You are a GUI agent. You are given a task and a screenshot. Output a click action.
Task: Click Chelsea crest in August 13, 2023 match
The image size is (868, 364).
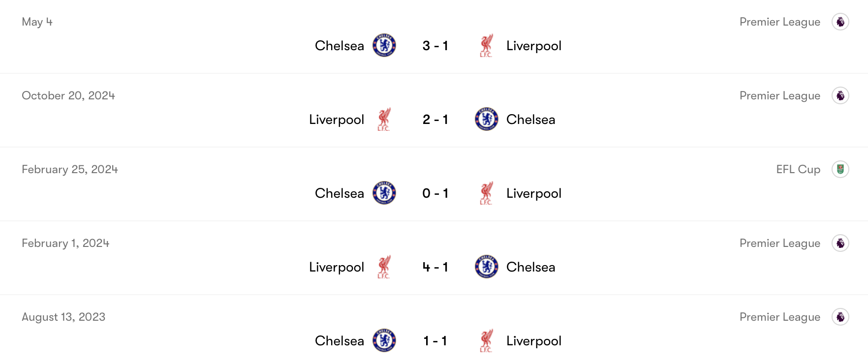[x=384, y=340]
